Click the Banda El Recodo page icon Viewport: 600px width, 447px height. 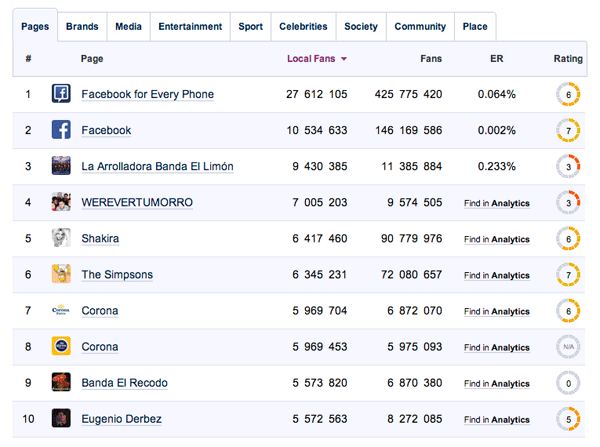click(61, 383)
